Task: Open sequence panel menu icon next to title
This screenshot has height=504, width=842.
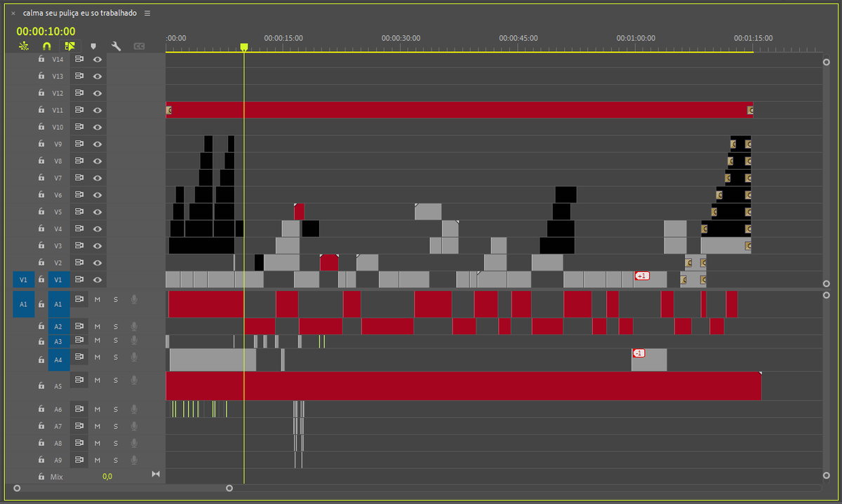Action: pyautogui.click(x=147, y=13)
